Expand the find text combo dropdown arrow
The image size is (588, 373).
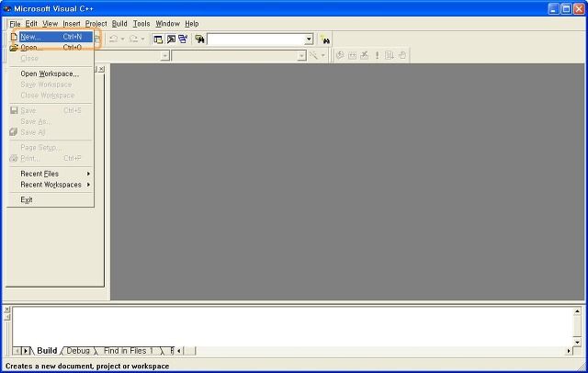pyautogui.click(x=309, y=39)
